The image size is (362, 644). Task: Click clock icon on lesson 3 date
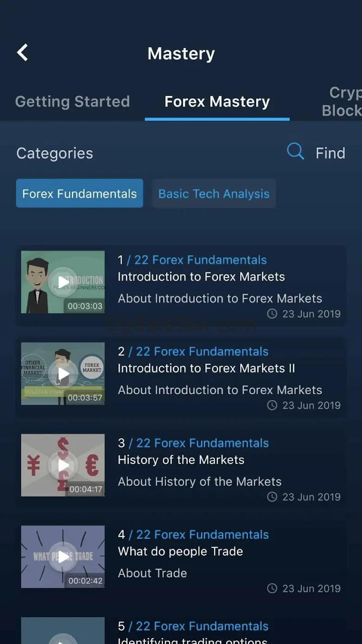coord(272,497)
